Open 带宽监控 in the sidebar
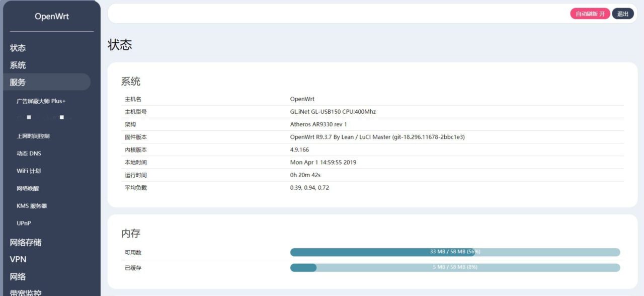The image size is (644, 296). tap(26, 292)
